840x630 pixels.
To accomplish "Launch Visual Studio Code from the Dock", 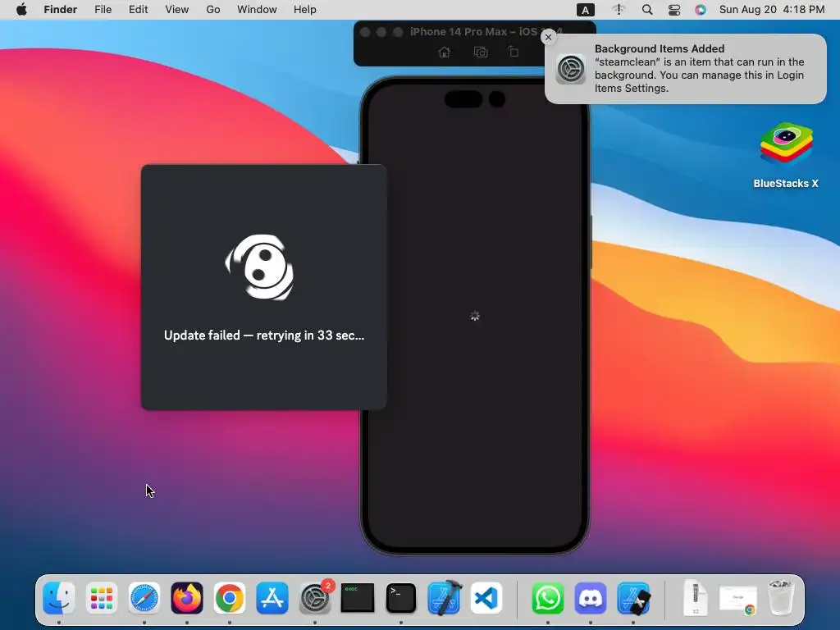I will (486, 598).
